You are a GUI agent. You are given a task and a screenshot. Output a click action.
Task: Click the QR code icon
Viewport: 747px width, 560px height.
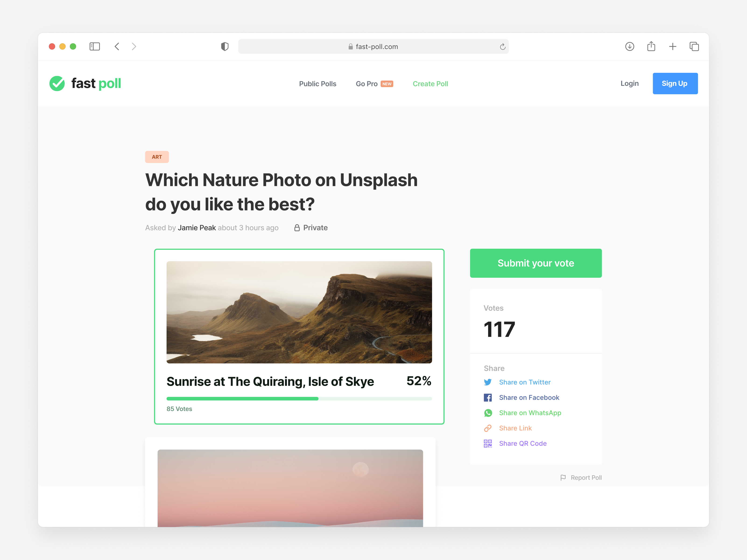[488, 443]
